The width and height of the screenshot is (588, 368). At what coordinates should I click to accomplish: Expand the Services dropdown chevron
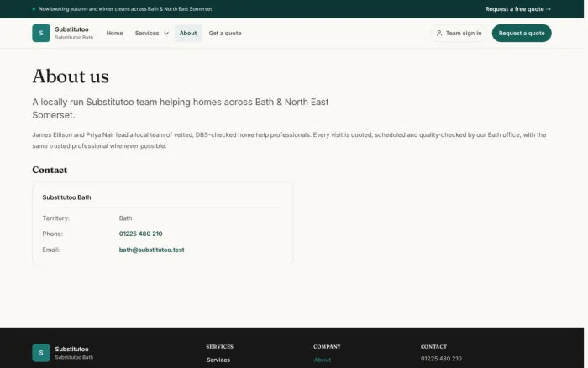166,34
